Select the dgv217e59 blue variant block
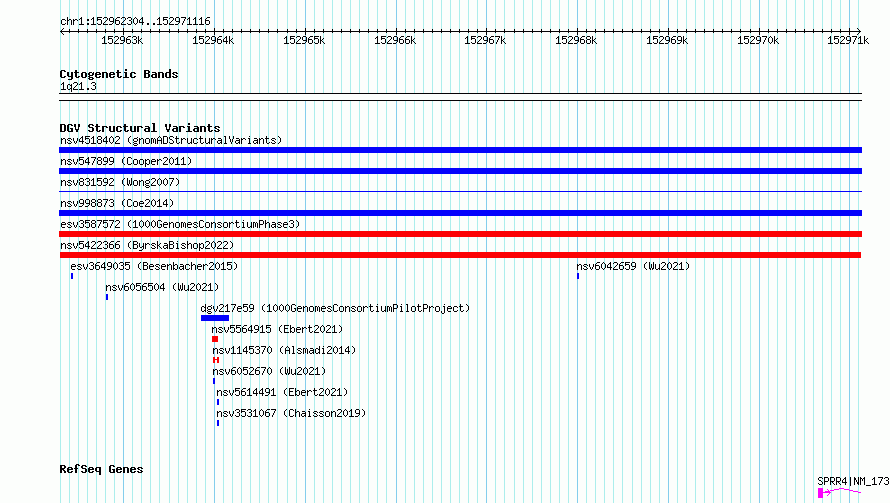The image size is (890, 503). [215, 318]
